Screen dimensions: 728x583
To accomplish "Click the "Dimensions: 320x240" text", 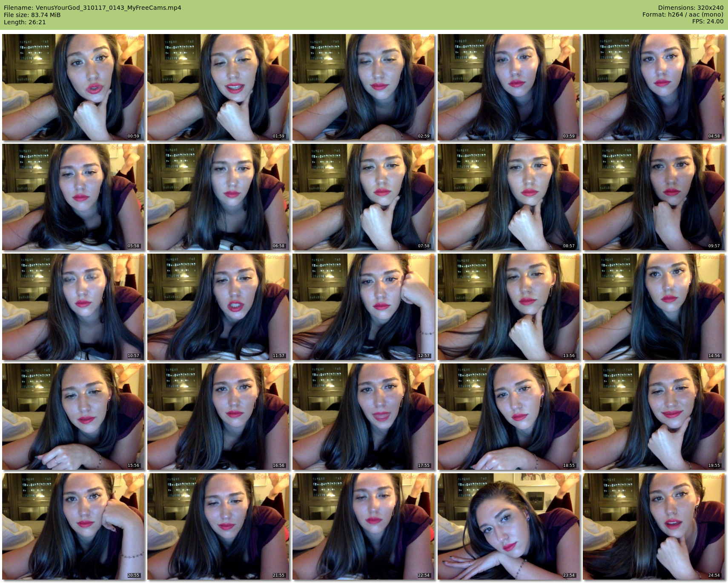I will coord(691,8).
